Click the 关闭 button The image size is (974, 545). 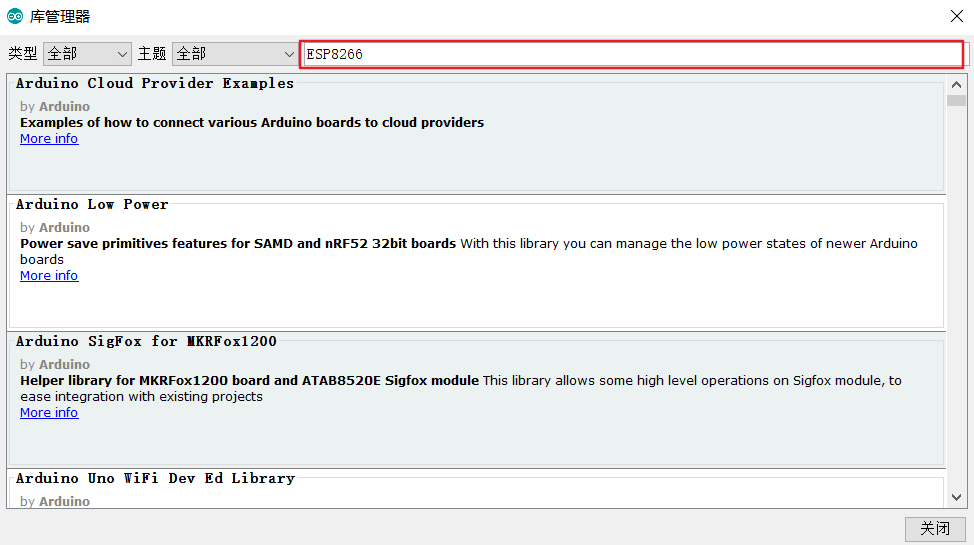[935, 529]
